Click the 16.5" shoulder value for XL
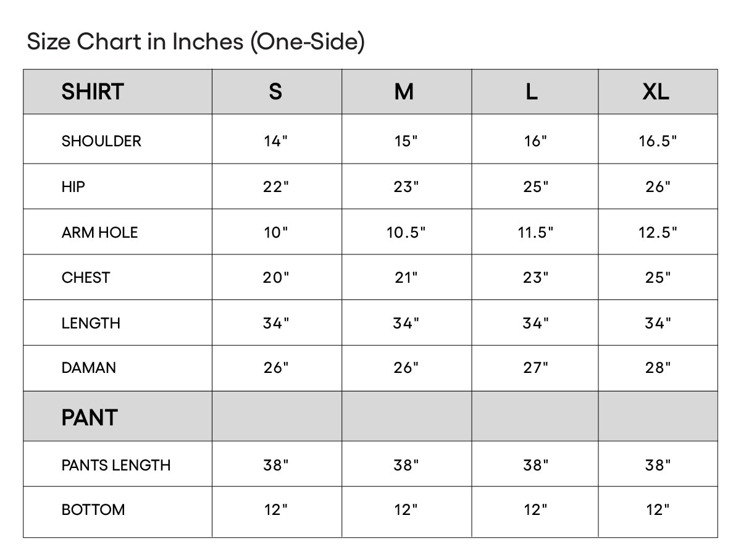This screenshot has width=741, height=560. (658, 141)
